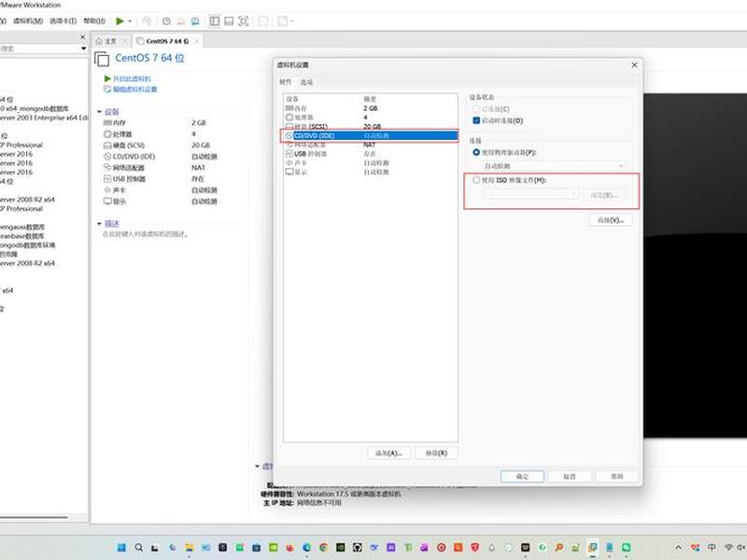Switch to the 硬件 hardware tab in settings dialog
Image resolution: width=747 pixels, height=560 pixels.
click(x=286, y=82)
